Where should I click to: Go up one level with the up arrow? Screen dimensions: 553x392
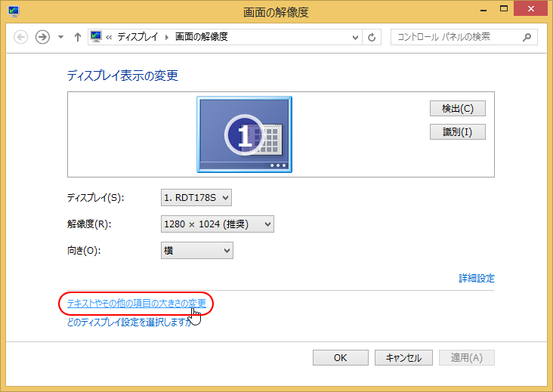pyautogui.click(x=78, y=37)
